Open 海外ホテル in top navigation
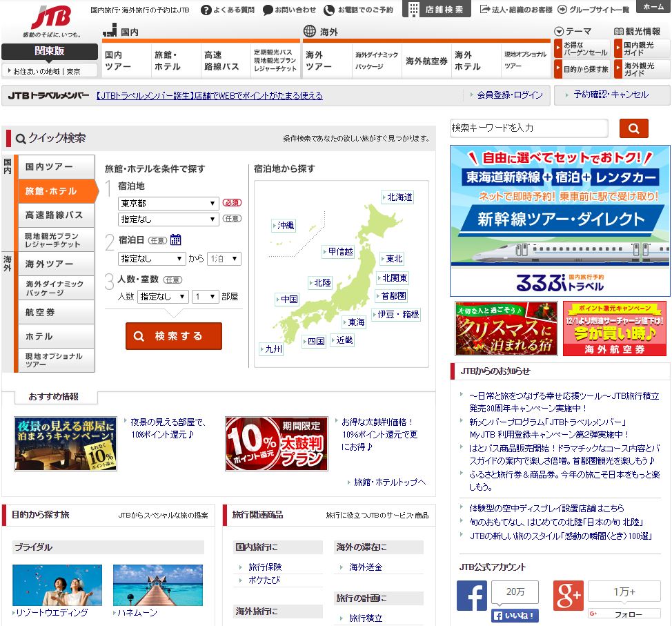This screenshot has height=626, width=672. (x=476, y=61)
